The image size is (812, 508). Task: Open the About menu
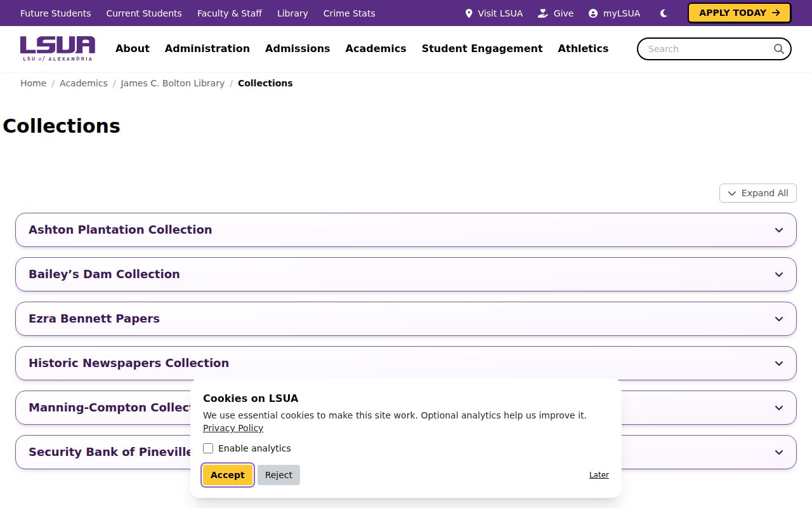(x=133, y=49)
